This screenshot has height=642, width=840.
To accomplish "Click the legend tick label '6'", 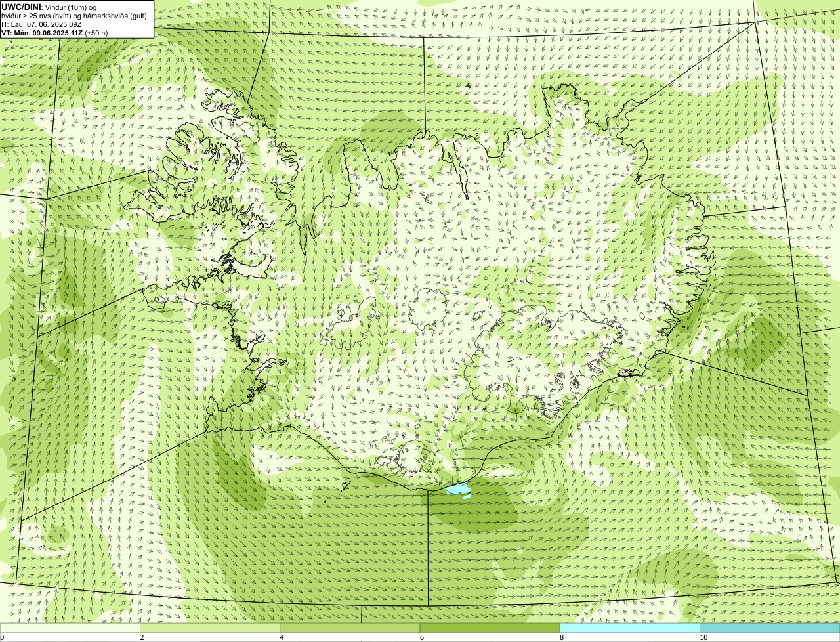I will tap(421, 637).
